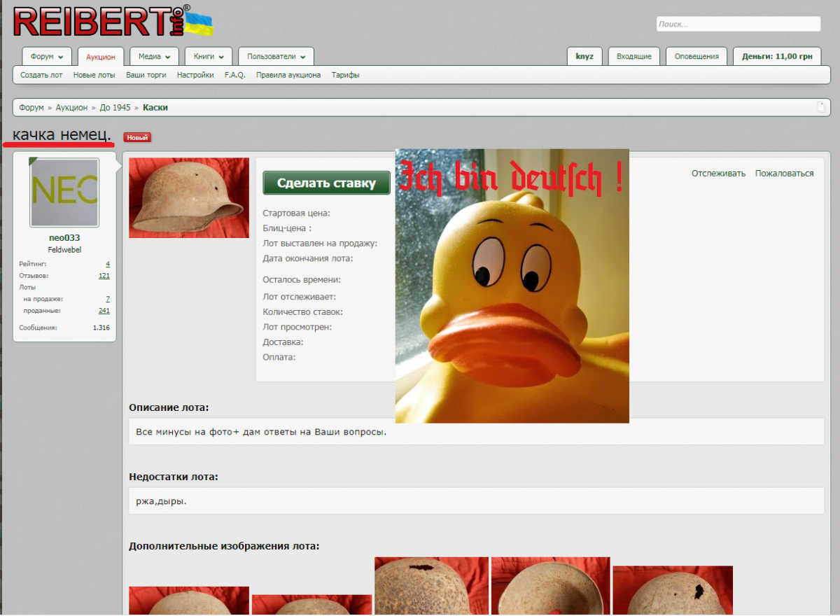This screenshot has height=616, width=840.
Task: Open the Входящие inbox tab
Action: [x=634, y=56]
